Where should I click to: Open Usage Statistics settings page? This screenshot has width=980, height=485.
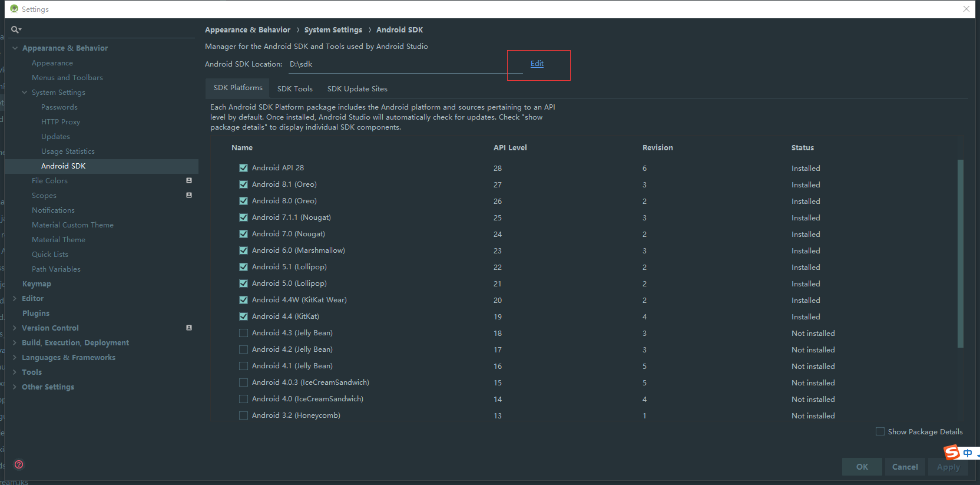pos(68,151)
